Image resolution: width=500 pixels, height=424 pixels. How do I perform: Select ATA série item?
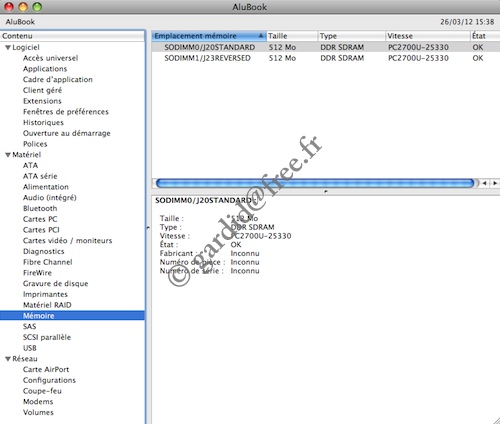(x=40, y=176)
